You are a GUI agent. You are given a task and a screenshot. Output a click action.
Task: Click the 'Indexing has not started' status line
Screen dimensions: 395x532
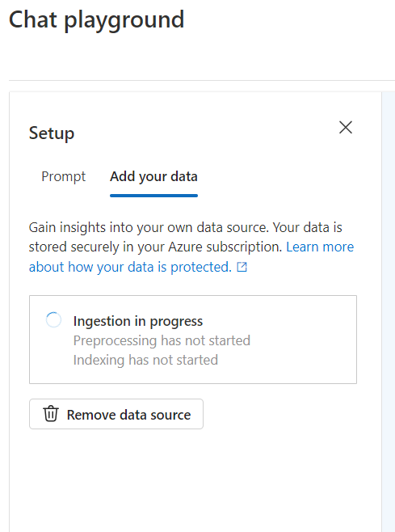[x=145, y=360]
